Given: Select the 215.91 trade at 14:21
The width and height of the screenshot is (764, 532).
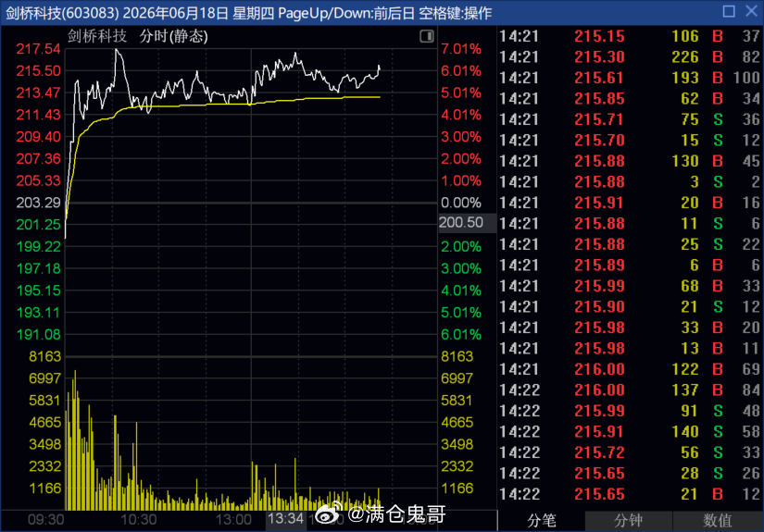Looking at the screenshot, I should click(630, 203).
